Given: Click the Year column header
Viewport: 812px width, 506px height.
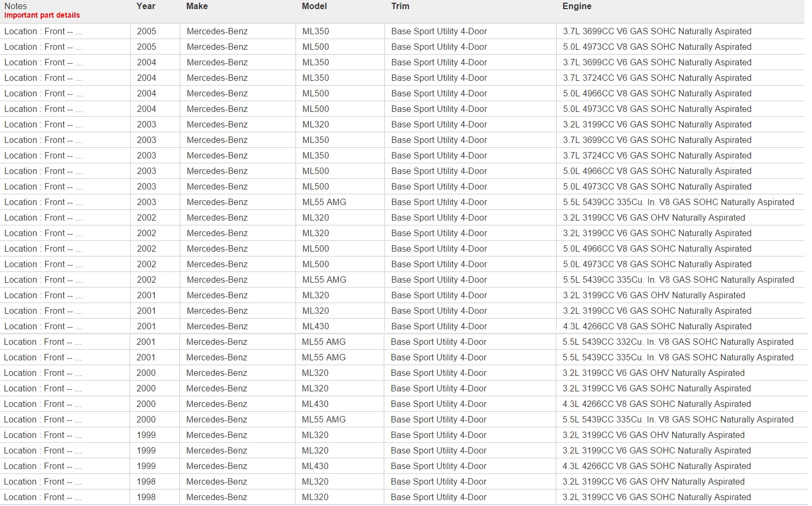Looking at the screenshot, I should tap(146, 6).
